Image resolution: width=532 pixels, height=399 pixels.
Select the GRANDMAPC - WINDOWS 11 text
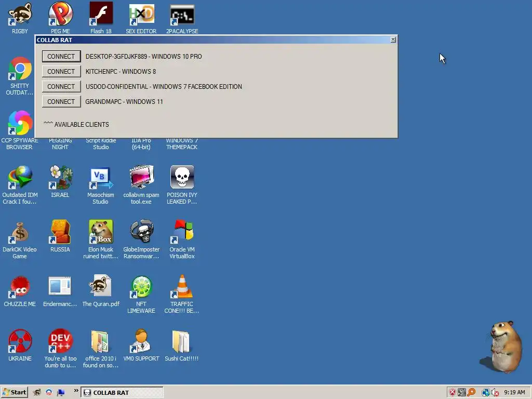click(124, 101)
